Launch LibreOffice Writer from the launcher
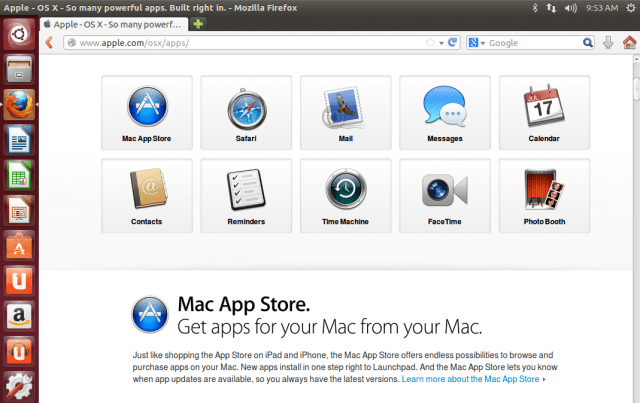Viewport: 640px width, 403px height. [19, 140]
